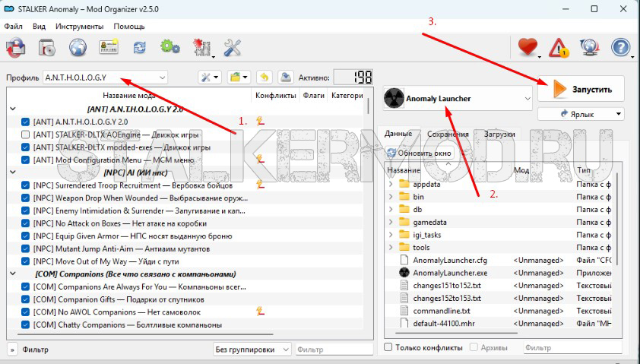The height and width of the screenshot is (364, 640).
Task: Click conflict flag on Mod Configuration Menu row
Action: (x=260, y=159)
